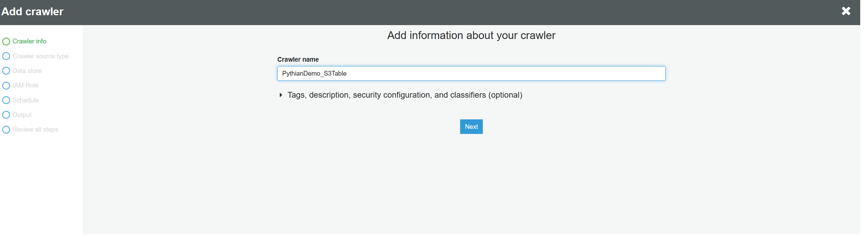Open the Crawler info step label
Image resolution: width=868 pixels, height=236 pixels.
pyautogui.click(x=29, y=41)
